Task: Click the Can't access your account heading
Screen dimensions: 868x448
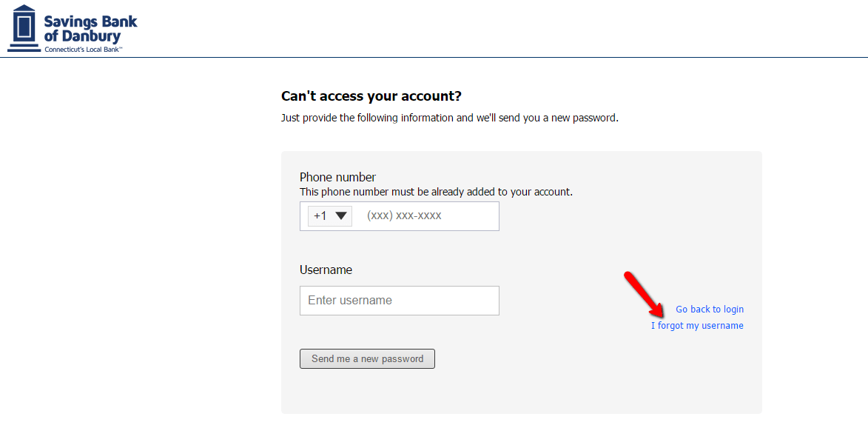Action: coord(371,96)
